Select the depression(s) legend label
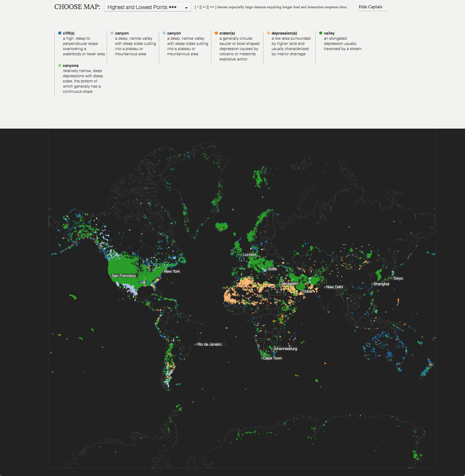 coord(284,33)
